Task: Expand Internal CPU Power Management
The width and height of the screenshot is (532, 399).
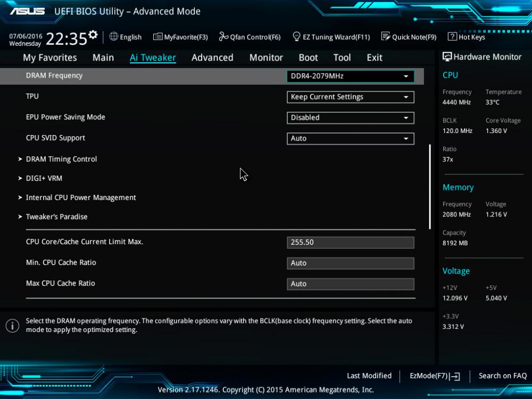Action: (x=81, y=197)
